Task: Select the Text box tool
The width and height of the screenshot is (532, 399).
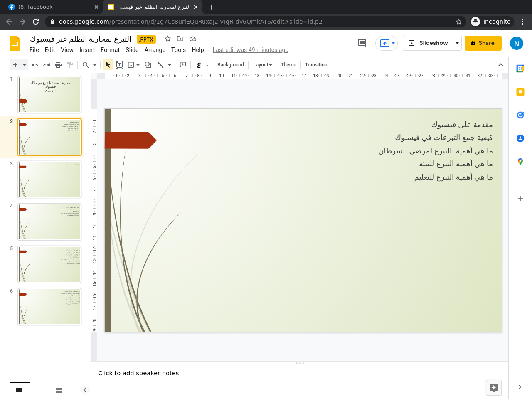Action: tap(120, 65)
